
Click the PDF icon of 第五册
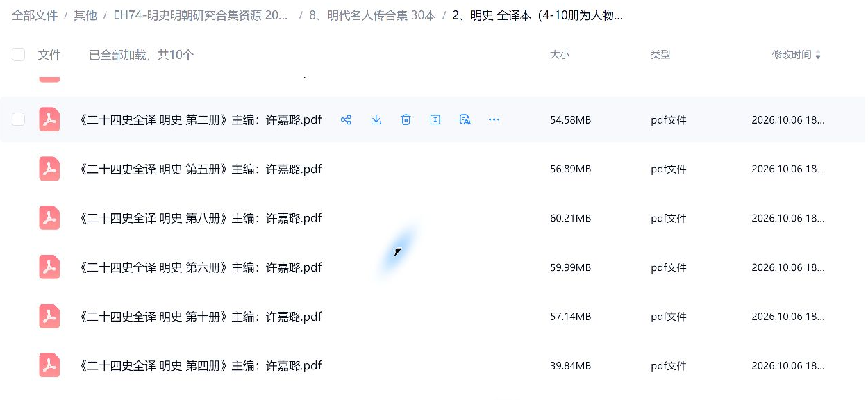(x=49, y=169)
